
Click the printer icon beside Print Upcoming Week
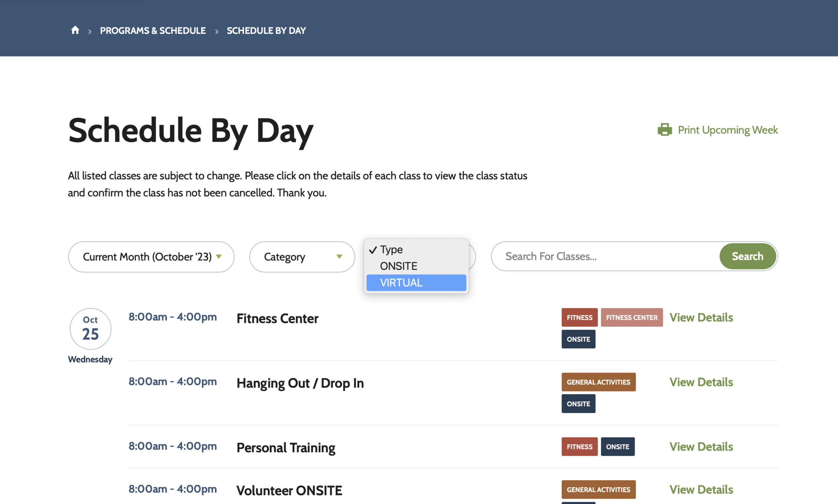(664, 129)
